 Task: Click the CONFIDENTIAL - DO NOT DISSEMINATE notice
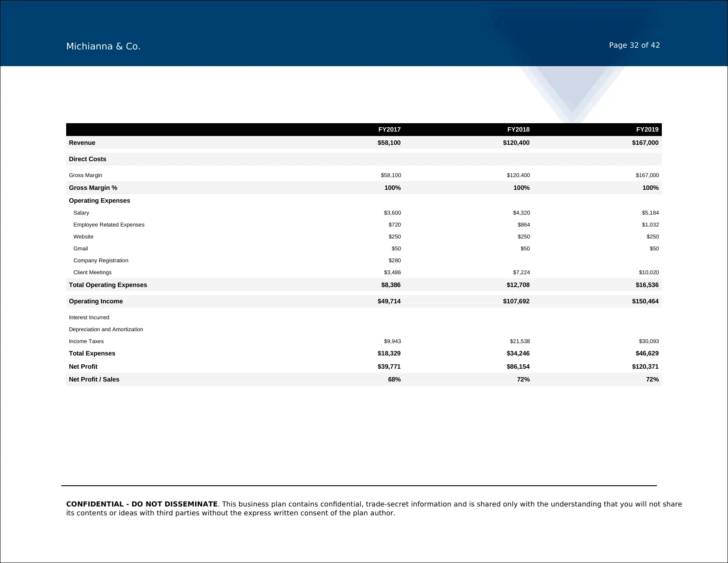coord(142,504)
